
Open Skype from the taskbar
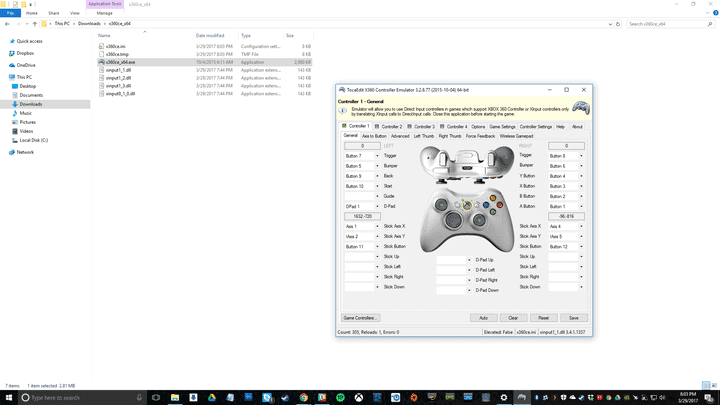(x=267, y=398)
